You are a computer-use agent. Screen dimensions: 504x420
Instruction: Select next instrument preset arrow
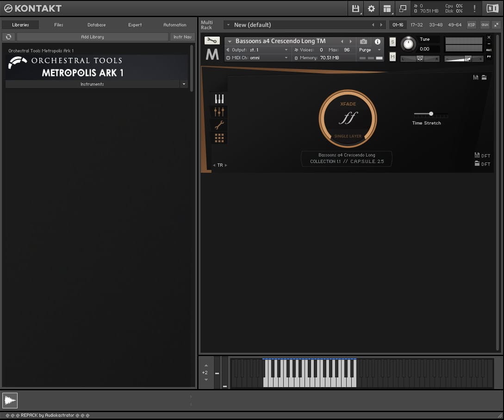click(x=351, y=41)
